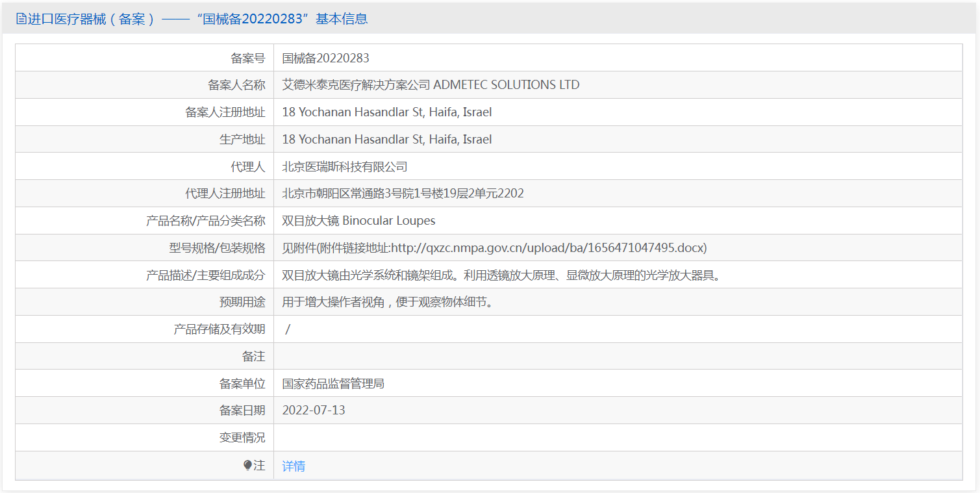980x493 pixels.
Task: Click the 产品存储及有效期 label
Action: pyautogui.click(x=220, y=329)
